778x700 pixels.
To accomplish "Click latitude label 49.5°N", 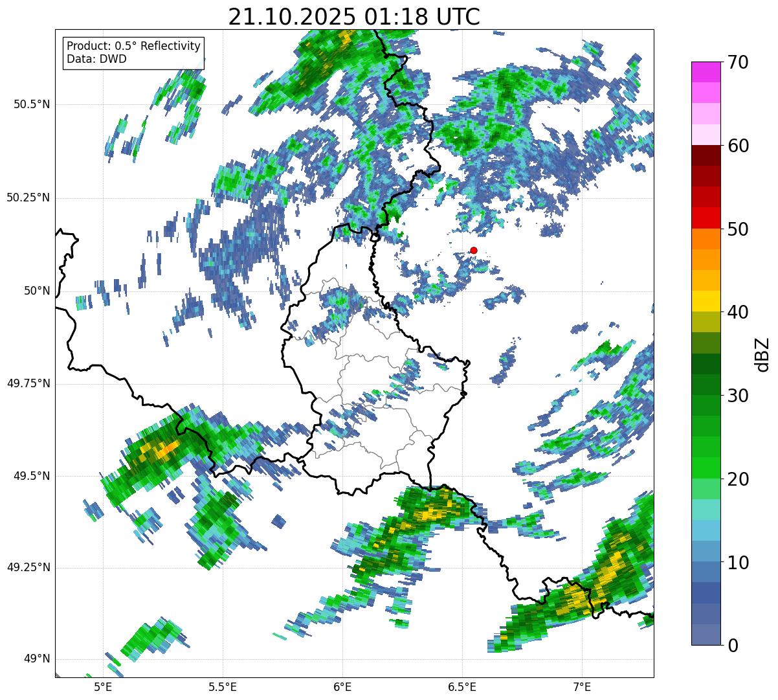I will pos(32,476).
